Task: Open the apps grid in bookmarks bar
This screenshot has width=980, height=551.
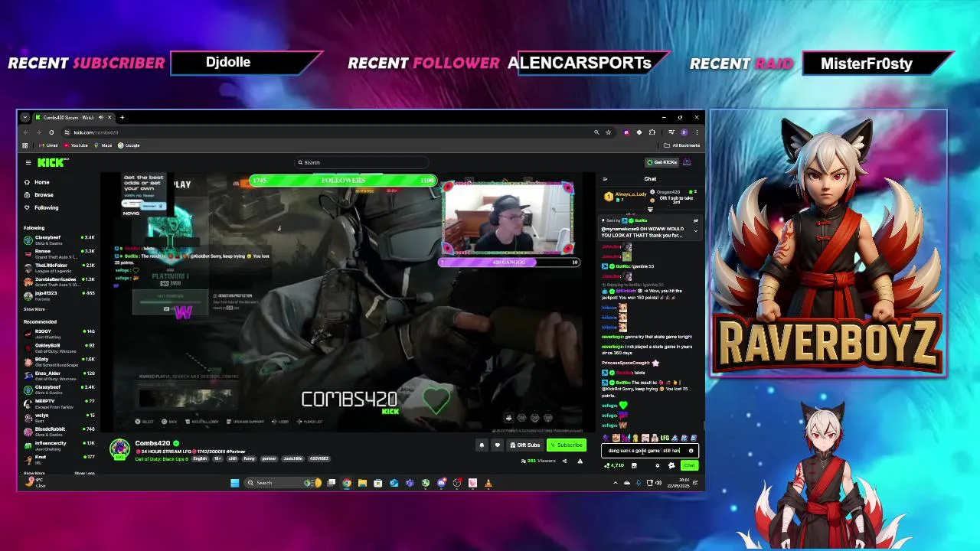Action: 25,145
